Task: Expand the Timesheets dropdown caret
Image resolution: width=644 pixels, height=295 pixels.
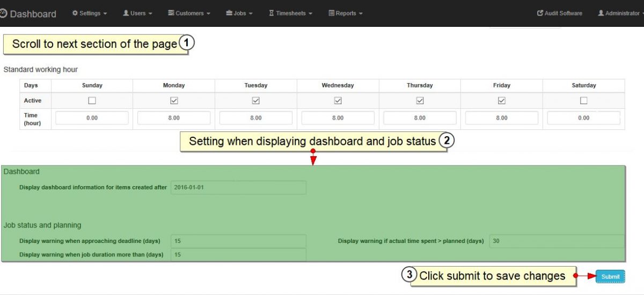Action: (311, 14)
